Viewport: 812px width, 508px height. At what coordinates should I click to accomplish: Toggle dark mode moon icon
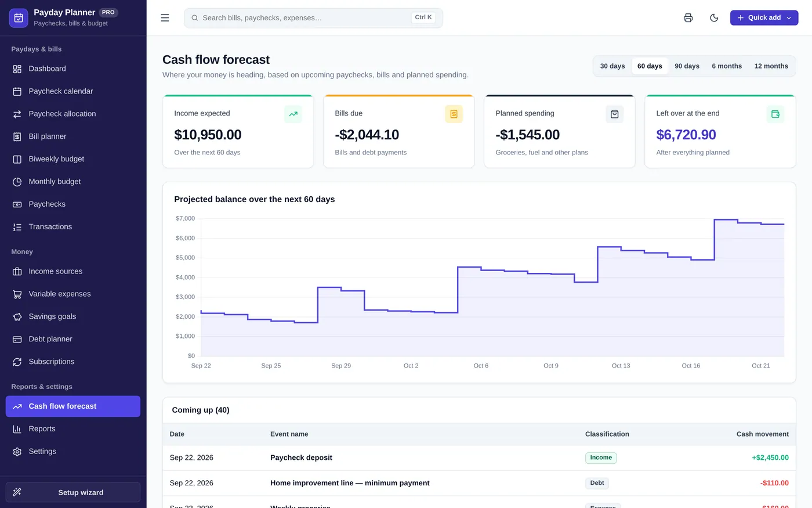point(714,18)
